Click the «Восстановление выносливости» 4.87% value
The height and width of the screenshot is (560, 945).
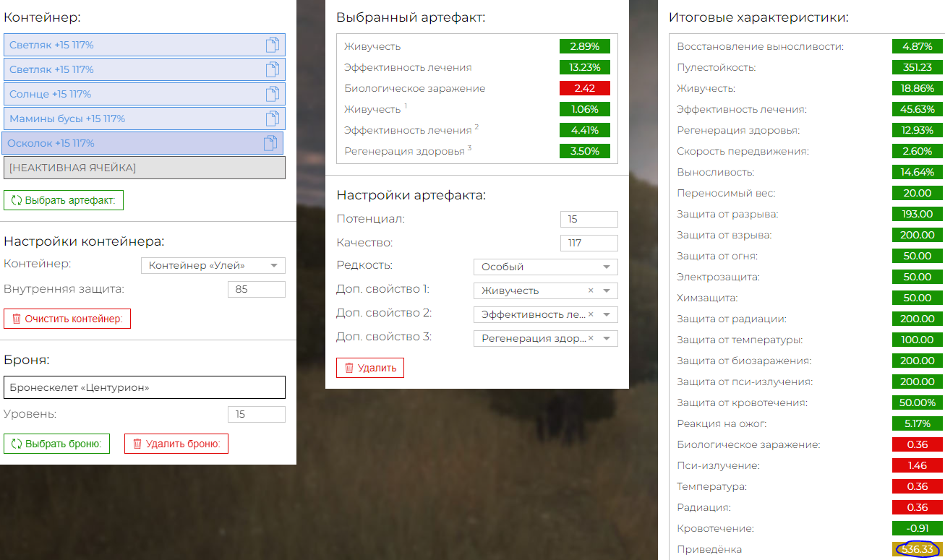pyautogui.click(x=918, y=46)
